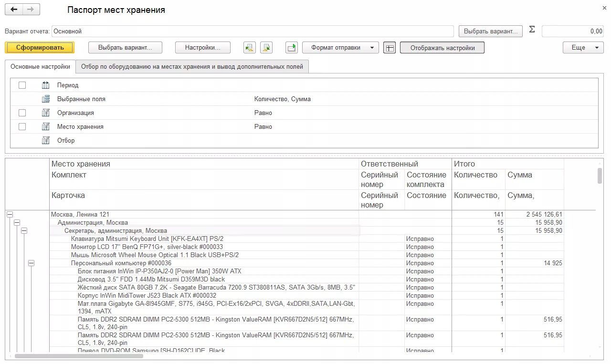This screenshot has width=611, height=364.
Task: Toggle the settings panel layout icon
Action: coord(390,48)
